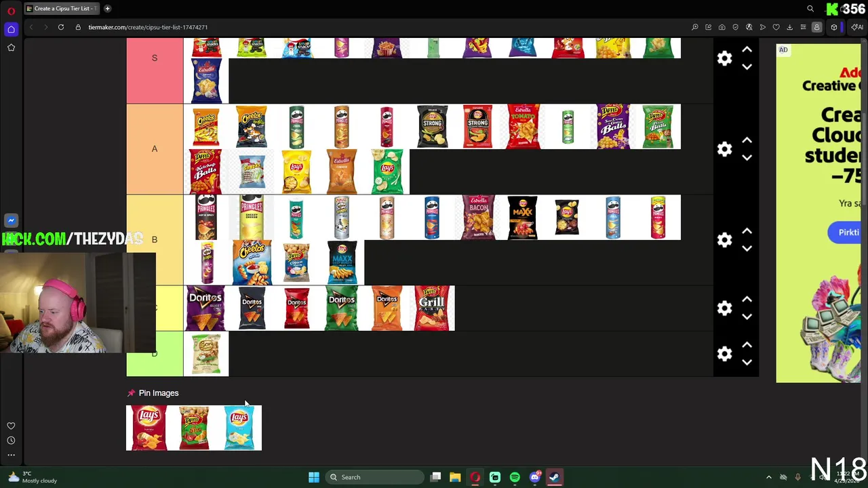Screen dimensions: 868x488
Task: Open downloads toolbar icon
Action: (x=789, y=27)
